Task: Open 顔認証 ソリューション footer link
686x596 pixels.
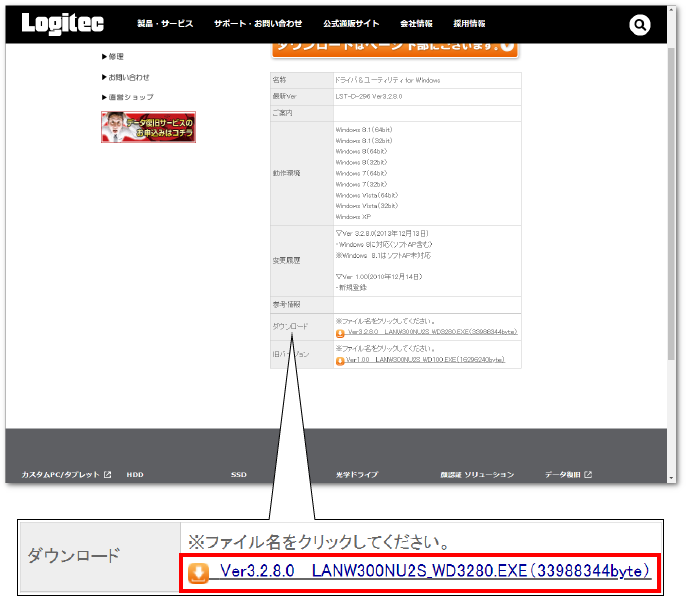Action: pyautogui.click(x=477, y=474)
